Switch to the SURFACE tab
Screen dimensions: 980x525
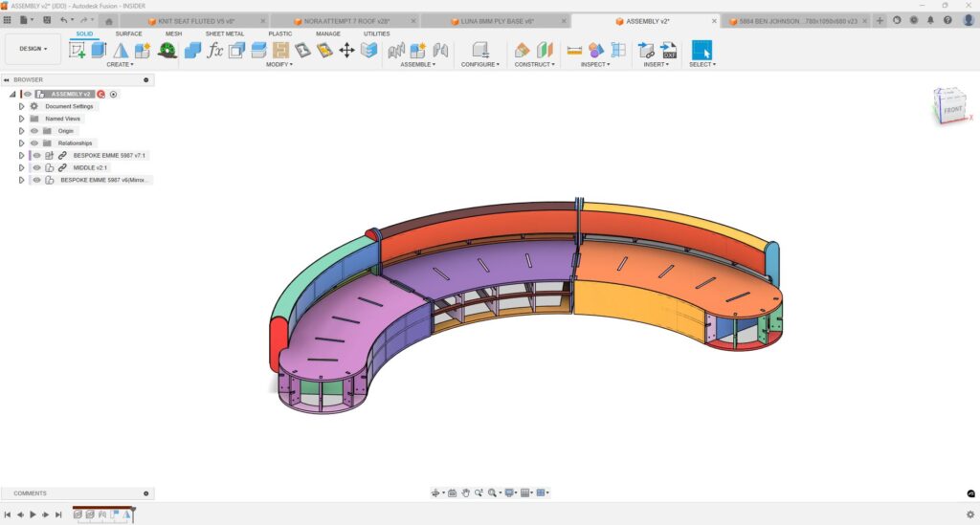tap(129, 33)
